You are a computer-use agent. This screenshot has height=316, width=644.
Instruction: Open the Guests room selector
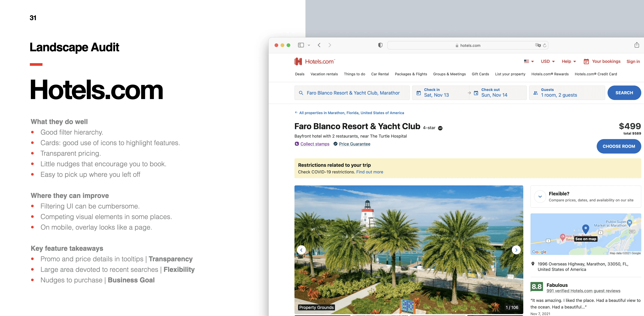(567, 93)
